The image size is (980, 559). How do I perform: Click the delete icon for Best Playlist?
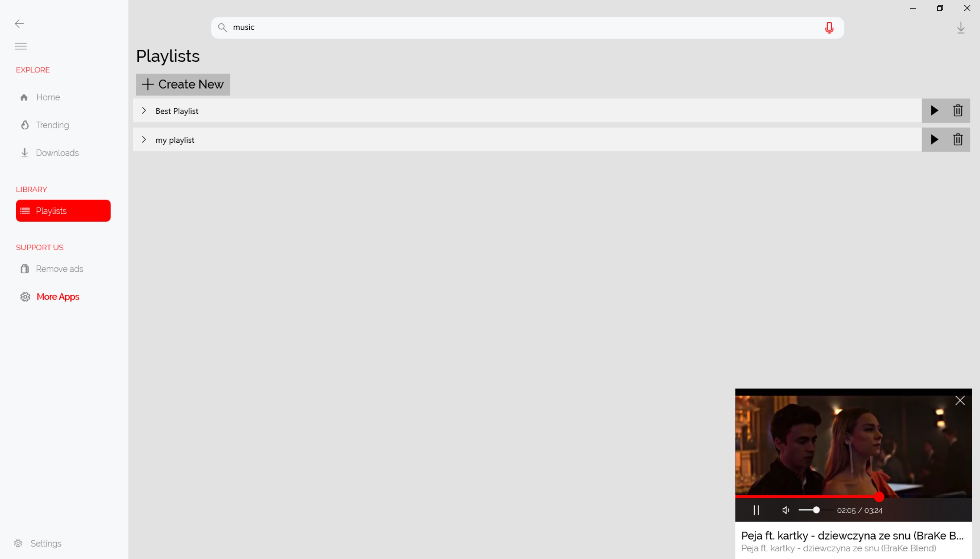pyautogui.click(x=958, y=110)
